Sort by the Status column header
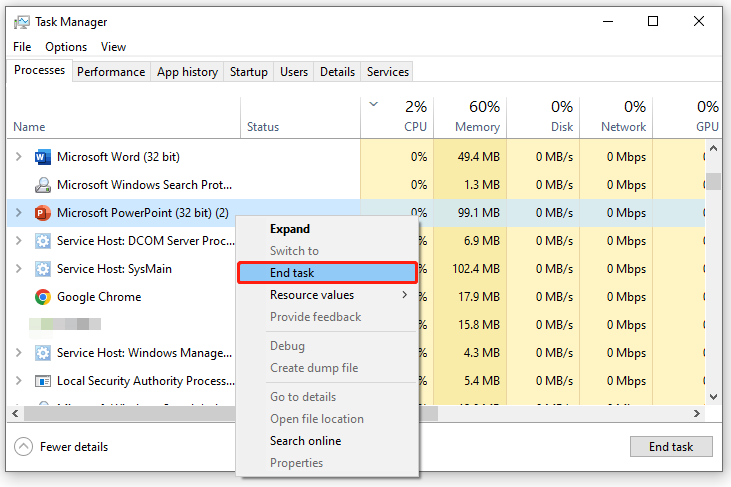Screen dimensions: 731x487 tap(300, 117)
